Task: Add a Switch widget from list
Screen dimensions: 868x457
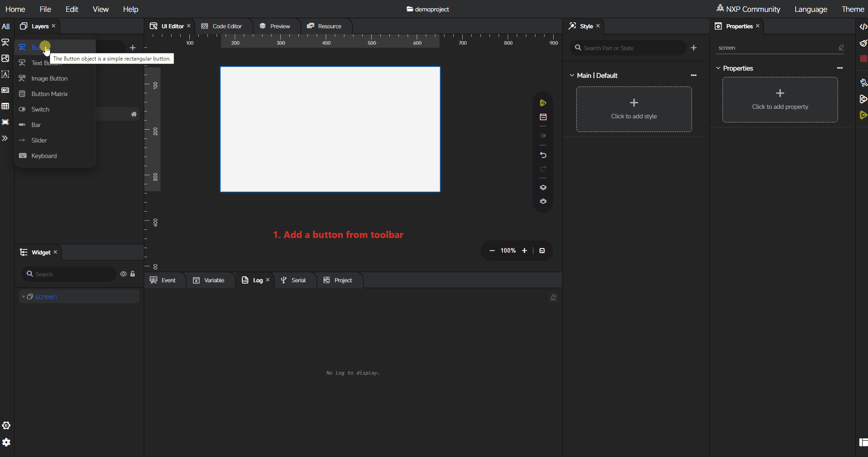Action: [x=55, y=109]
